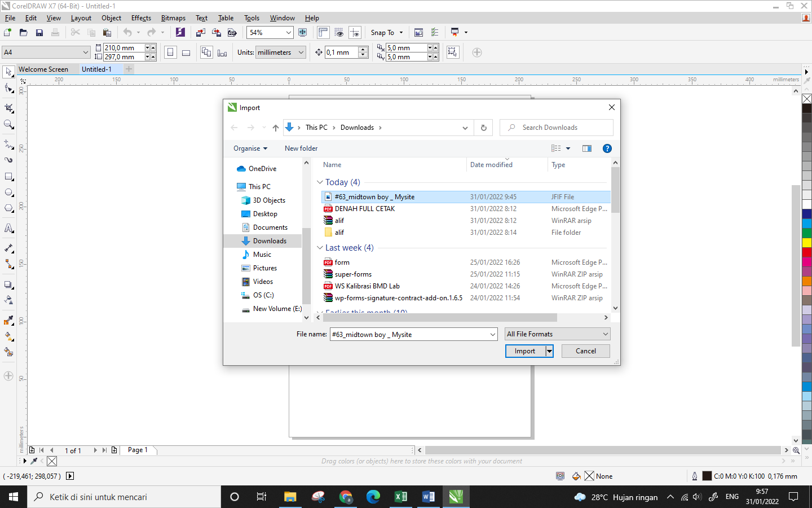Switch page orientation to Landscape

pyautogui.click(x=186, y=52)
